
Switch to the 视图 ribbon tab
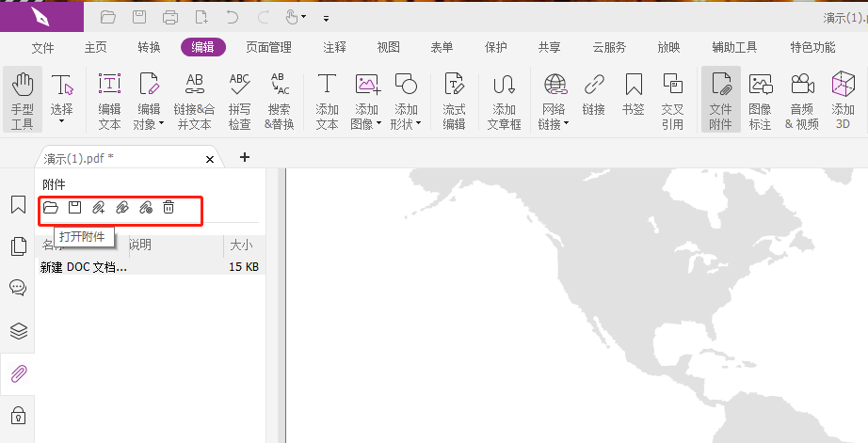[x=388, y=48]
